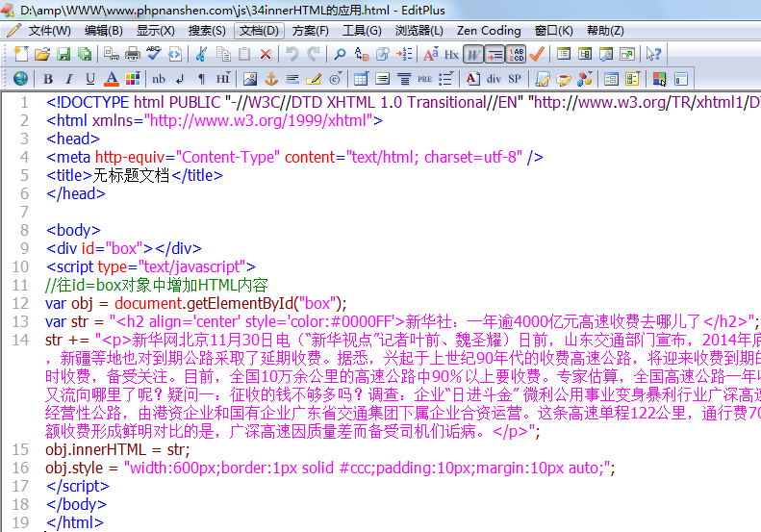Click on "obj.innerHTML = str;" code line
Screen dimensions: 761x532
click(x=117, y=450)
